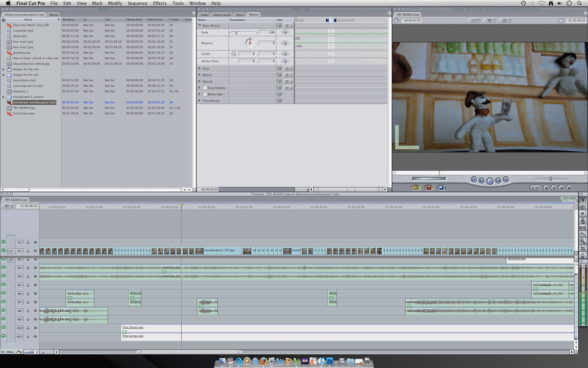Select the Crop tool in the Tool palette
This screenshot has width=588, height=368.
583,248
